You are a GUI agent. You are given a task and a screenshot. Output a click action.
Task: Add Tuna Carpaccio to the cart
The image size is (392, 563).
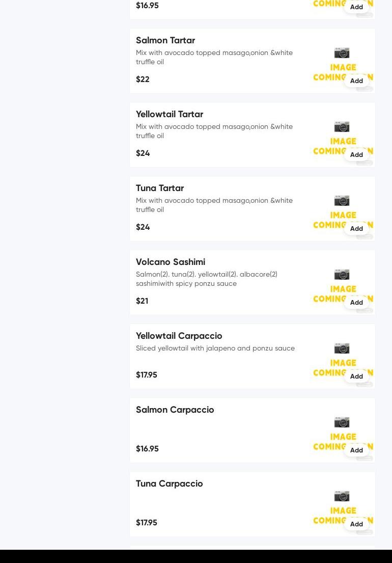pyautogui.click(x=356, y=524)
